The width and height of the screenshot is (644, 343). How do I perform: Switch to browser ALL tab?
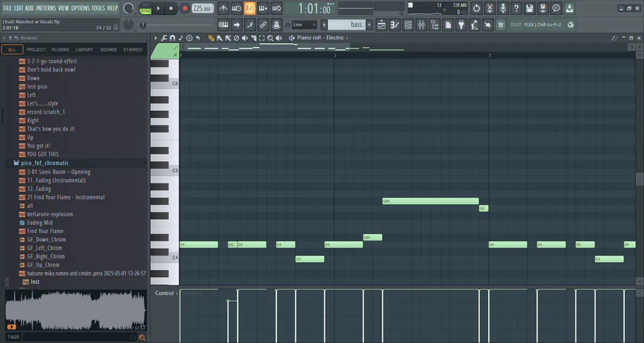click(x=12, y=49)
